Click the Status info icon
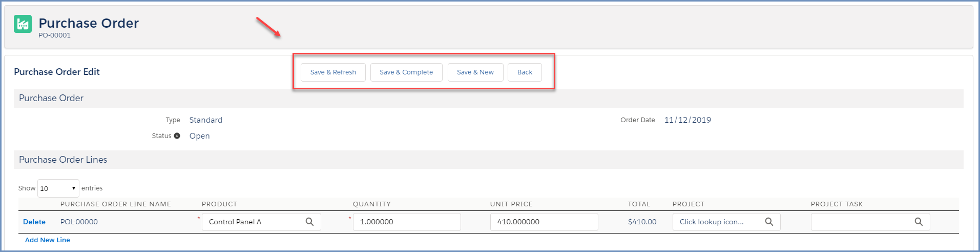 coord(177,136)
